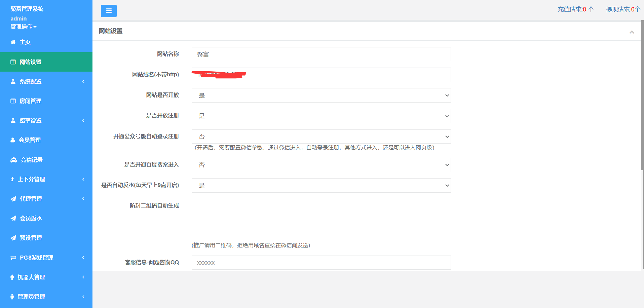Open the 预设管理 sidebar item
The width and height of the screenshot is (644, 308).
point(31,238)
